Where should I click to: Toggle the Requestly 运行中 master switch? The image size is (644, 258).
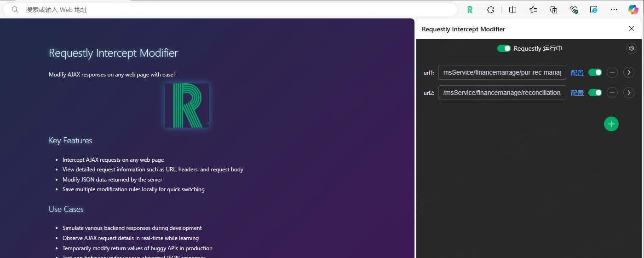(x=504, y=48)
